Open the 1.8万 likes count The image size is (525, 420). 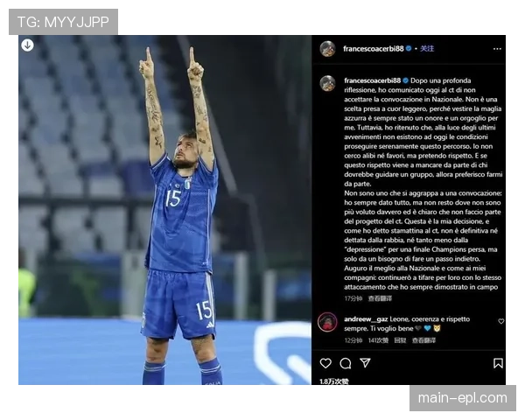click(x=334, y=381)
